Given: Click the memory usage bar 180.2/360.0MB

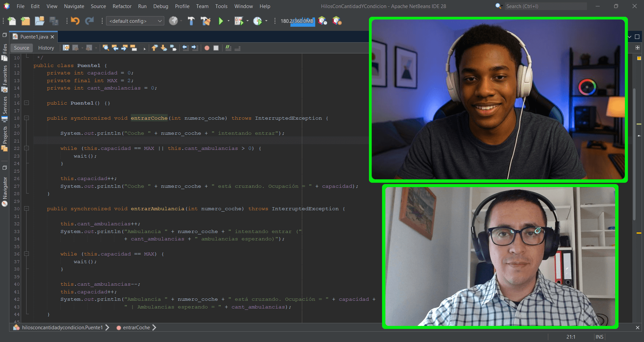Looking at the screenshot, I should coord(297,21).
